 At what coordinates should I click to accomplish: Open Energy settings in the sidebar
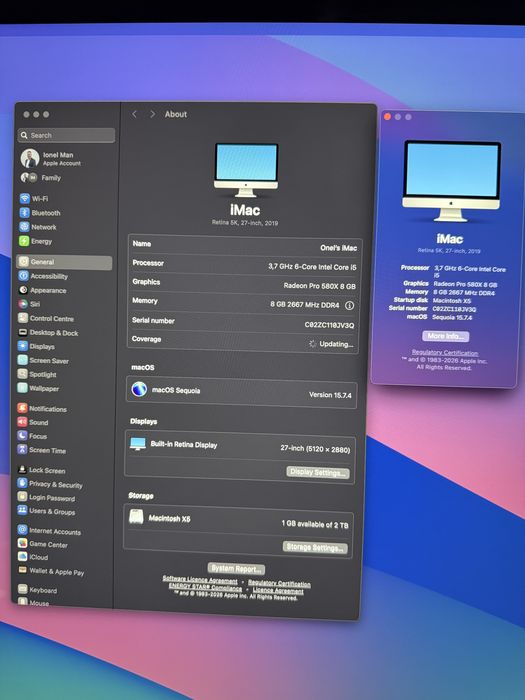[x=36, y=241]
